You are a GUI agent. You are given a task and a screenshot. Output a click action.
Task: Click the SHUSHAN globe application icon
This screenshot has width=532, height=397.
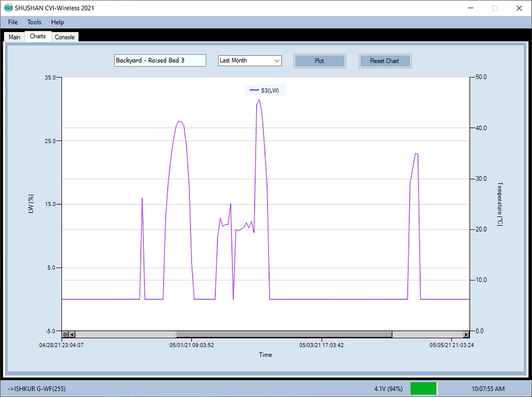click(8, 8)
